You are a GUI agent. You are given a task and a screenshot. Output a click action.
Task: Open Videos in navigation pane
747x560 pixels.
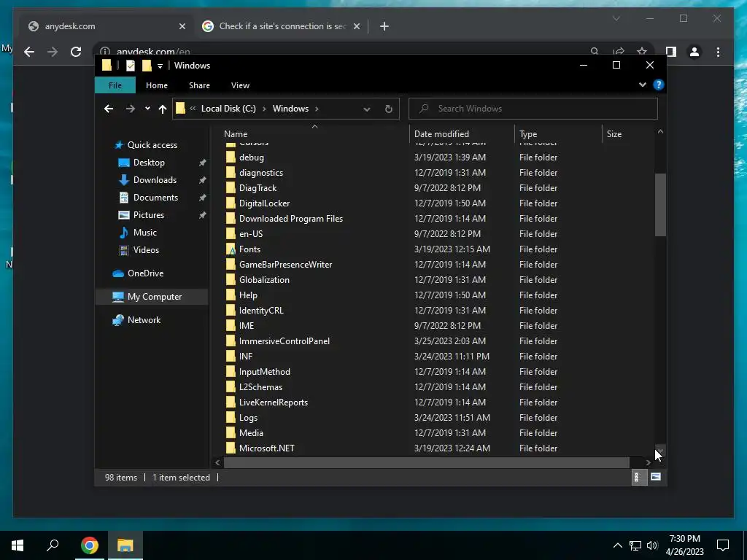click(146, 250)
